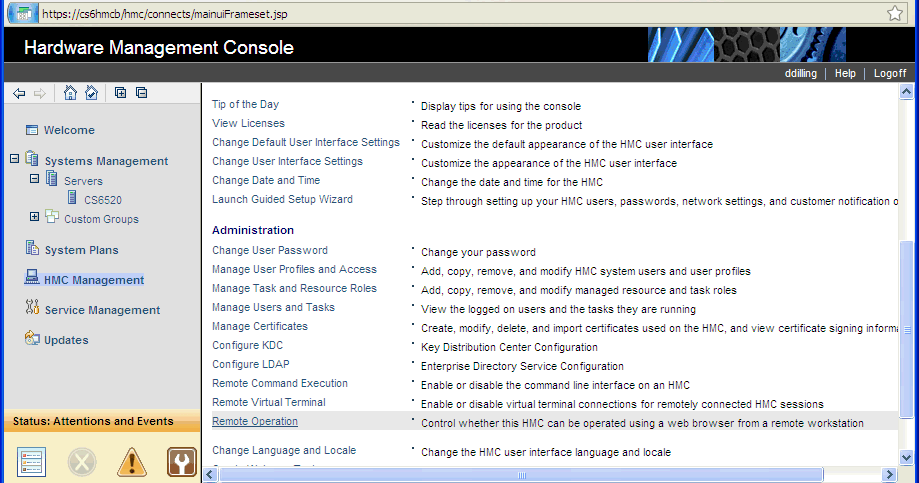This screenshot has height=483, width=919.
Task: Click the CS6520 server icon
Action: click(x=72, y=198)
